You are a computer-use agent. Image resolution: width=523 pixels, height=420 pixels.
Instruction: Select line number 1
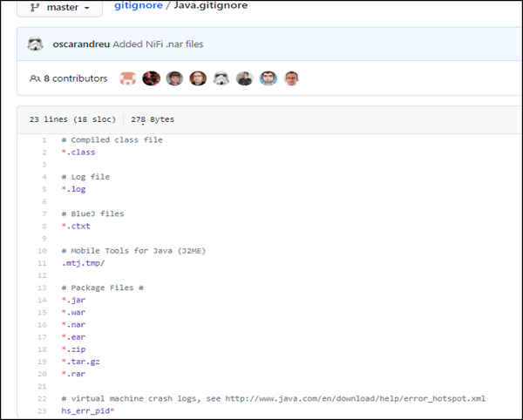point(44,140)
